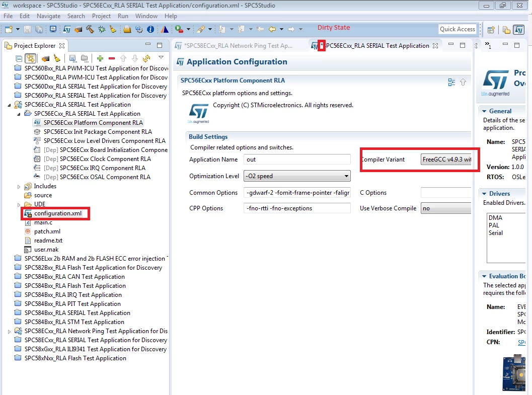532x395 pixels.
Task: Select patch.xml in the project tree
Action: tap(47, 231)
